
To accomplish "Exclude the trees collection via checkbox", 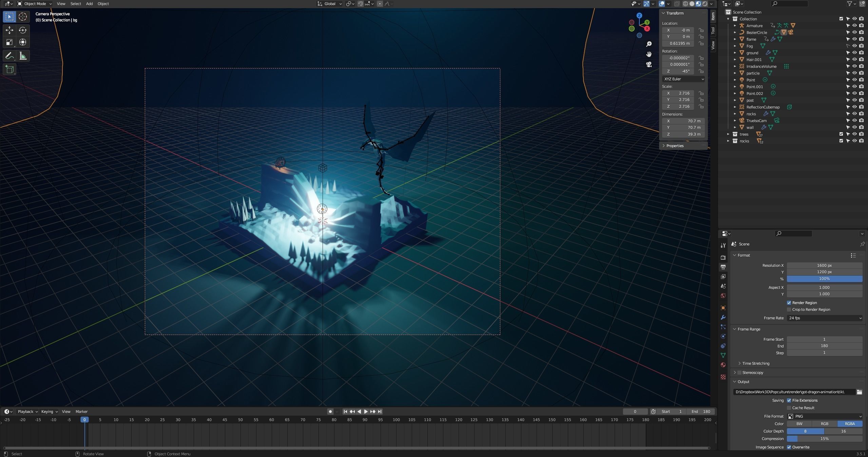I will point(841,134).
